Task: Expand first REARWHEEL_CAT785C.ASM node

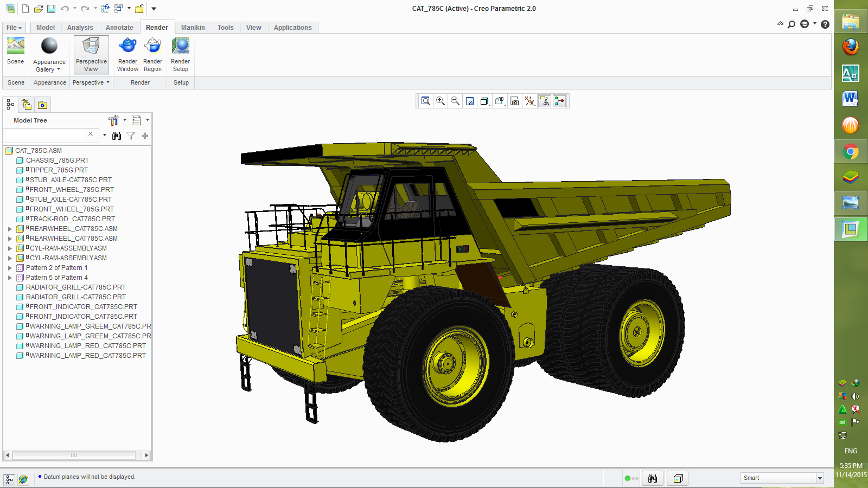Action: [10, 229]
